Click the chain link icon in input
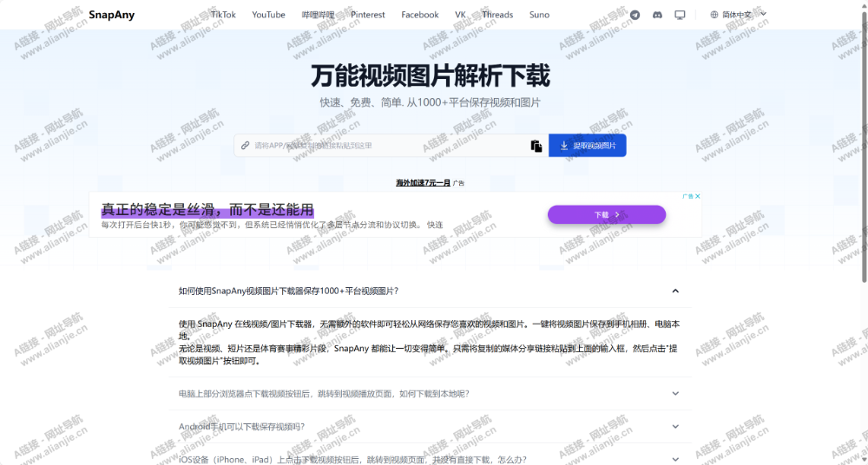868x465 pixels. [x=246, y=146]
